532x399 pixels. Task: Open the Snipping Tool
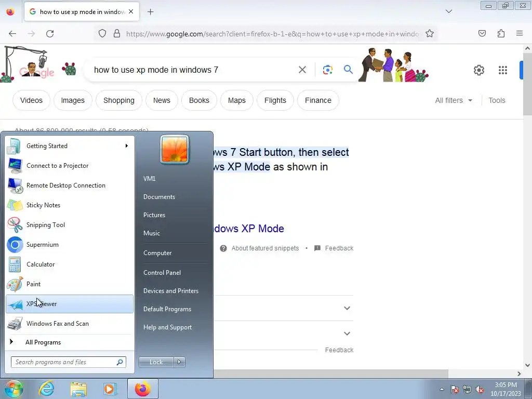coord(70,224)
